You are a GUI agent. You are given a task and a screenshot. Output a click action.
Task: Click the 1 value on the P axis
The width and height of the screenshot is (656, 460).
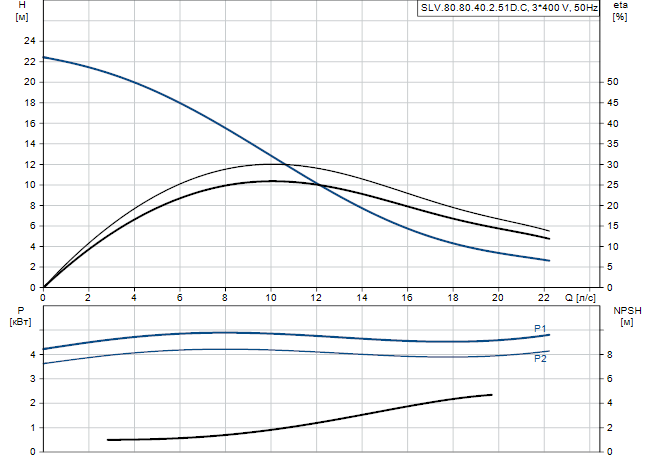click(33, 427)
